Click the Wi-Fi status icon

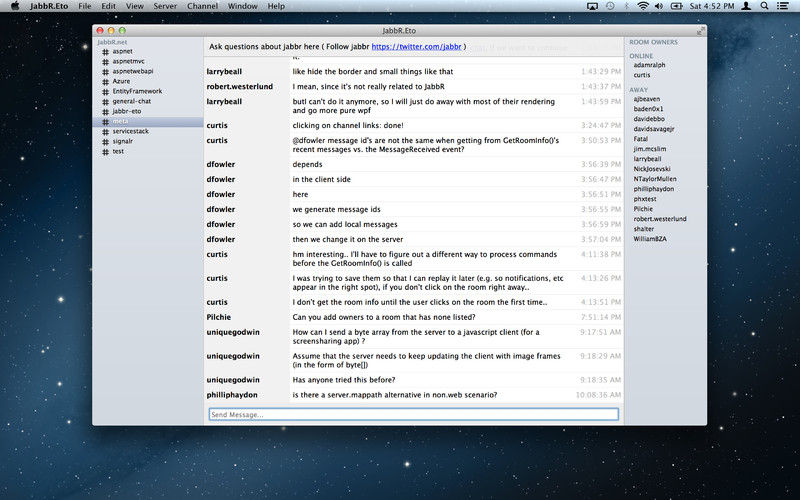(643, 6)
